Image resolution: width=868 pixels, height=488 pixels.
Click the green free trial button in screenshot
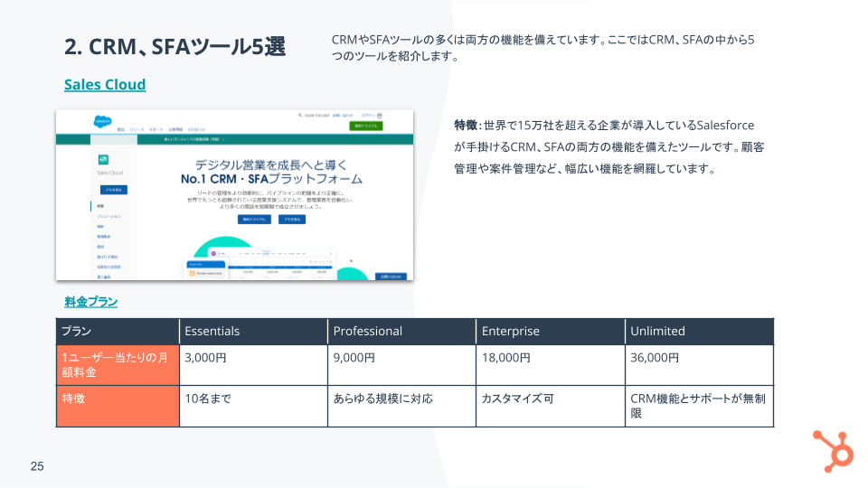(366, 127)
